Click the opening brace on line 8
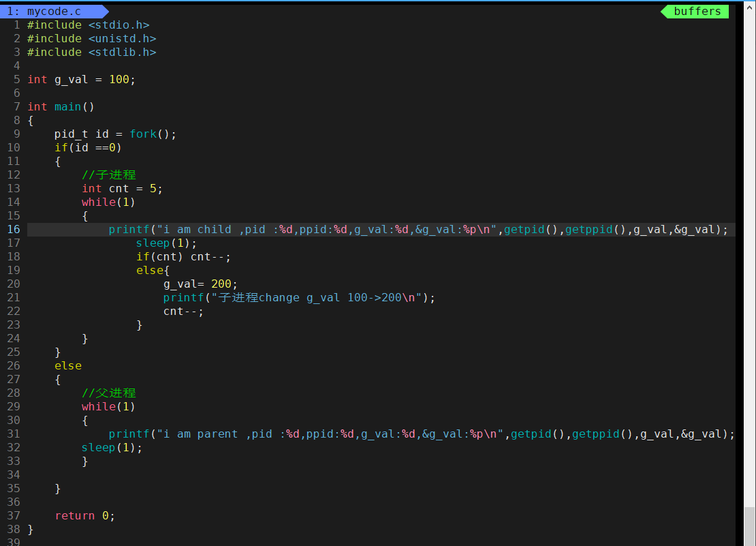Image resolution: width=756 pixels, height=546 pixels. coord(31,121)
